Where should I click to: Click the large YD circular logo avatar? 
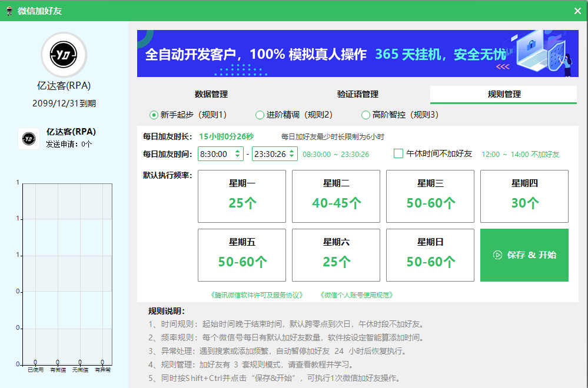(63, 54)
